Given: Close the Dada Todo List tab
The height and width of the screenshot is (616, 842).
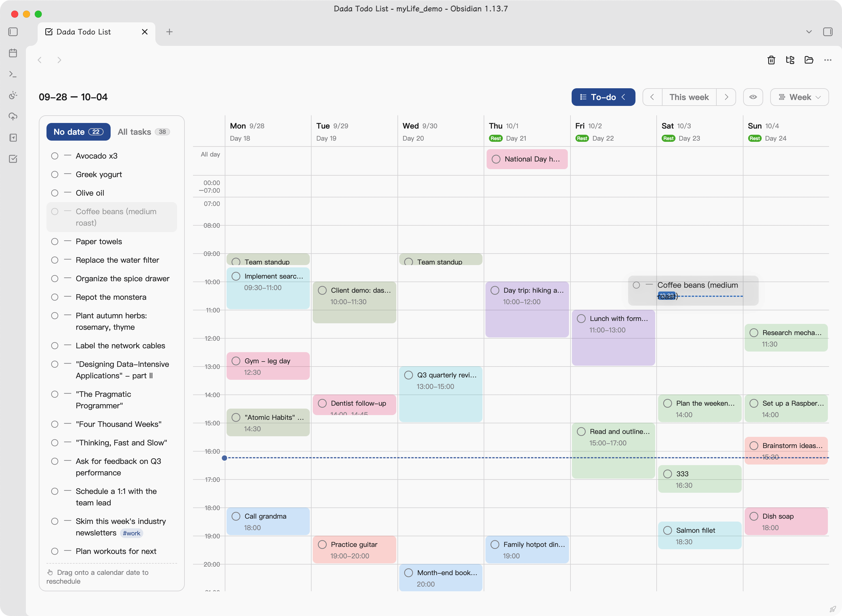Looking at the screenshot, I should 145,32.
